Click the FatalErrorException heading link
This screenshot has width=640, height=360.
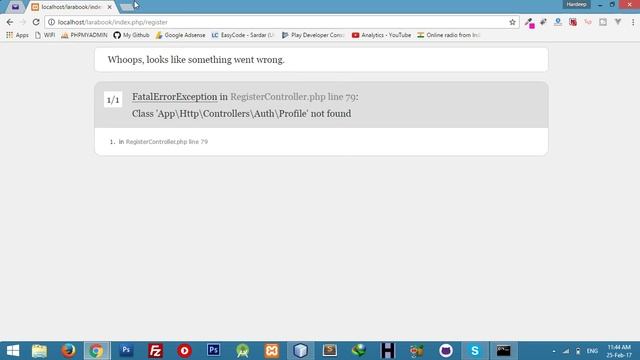pyautogui.click(x=174, y=97)
